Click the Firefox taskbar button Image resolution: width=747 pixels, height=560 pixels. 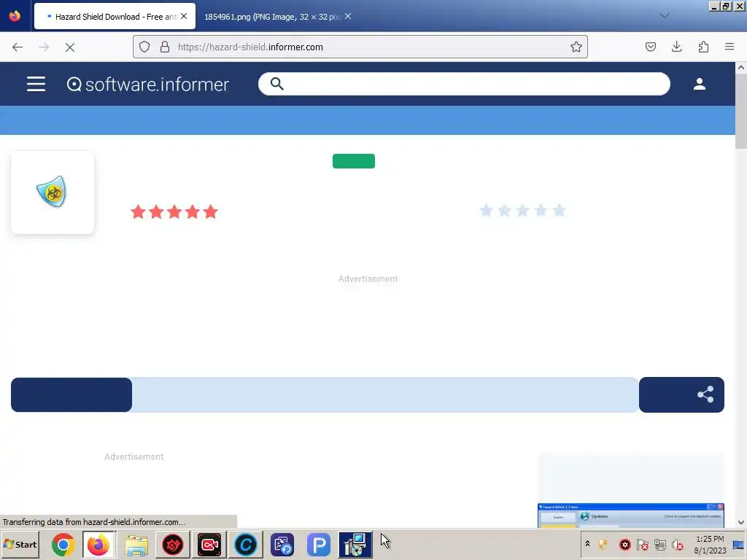98,544
